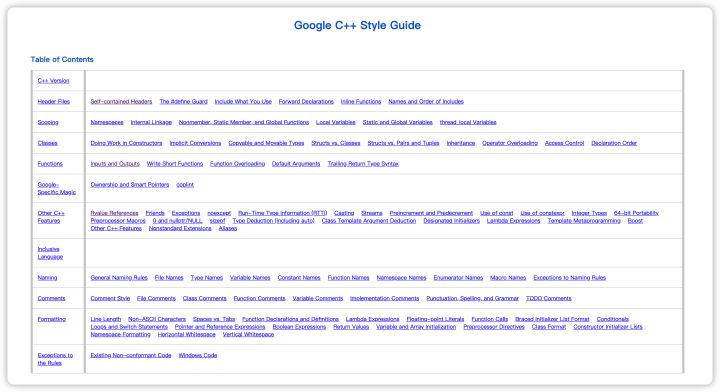The image size is (720, 392).
Task: Jump to the Comments section
Action: click(x=51, y=298)
